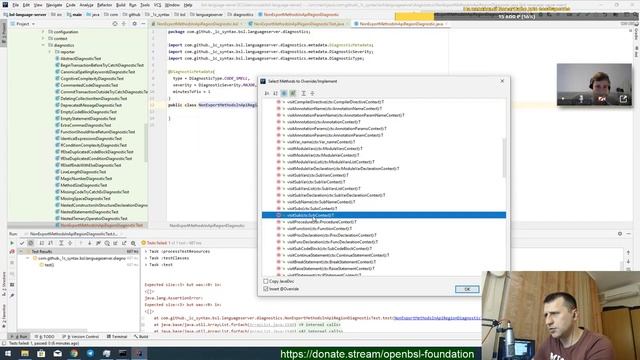Click the method list scrollbar in dialog

coord(504,158)
